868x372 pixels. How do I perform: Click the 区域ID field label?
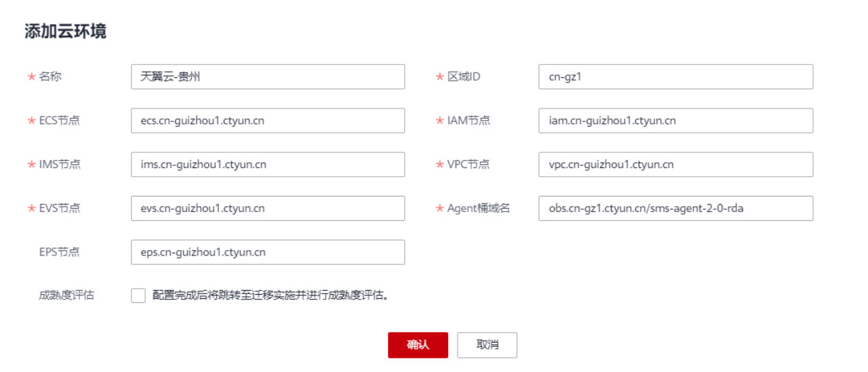(464, 77)
